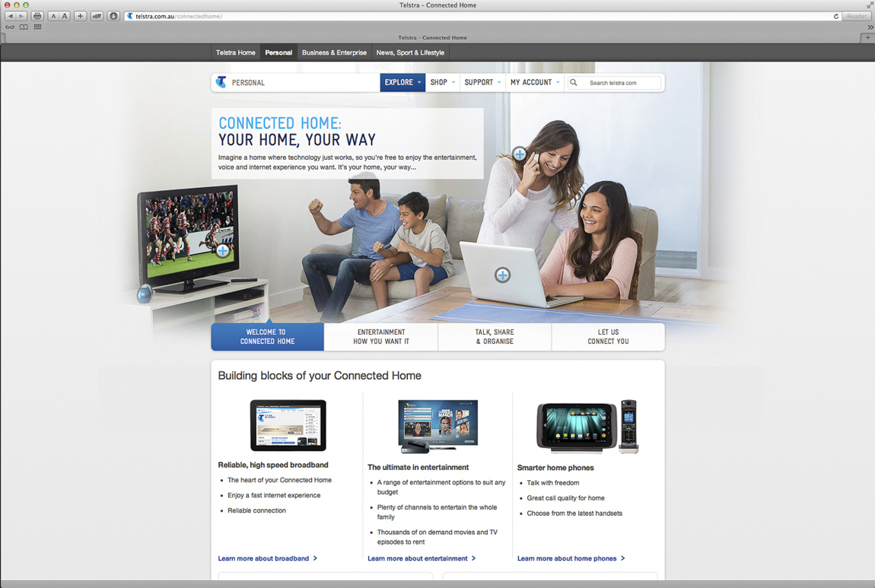Click the magnifier search icon on the site

tap(573, 83)
